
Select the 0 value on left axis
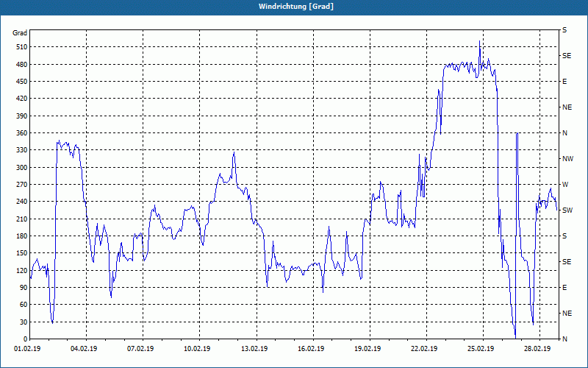click(x=25, y=339)
